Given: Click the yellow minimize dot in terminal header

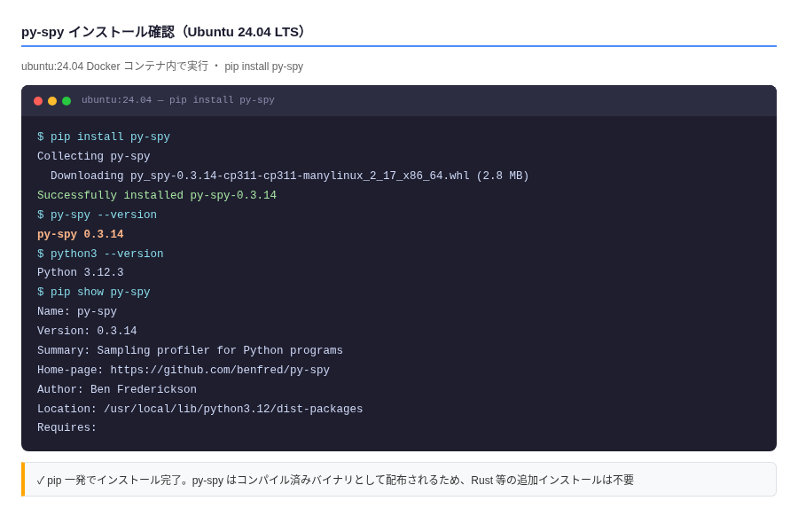Looking at the screenshot, I should pos(52,101).
